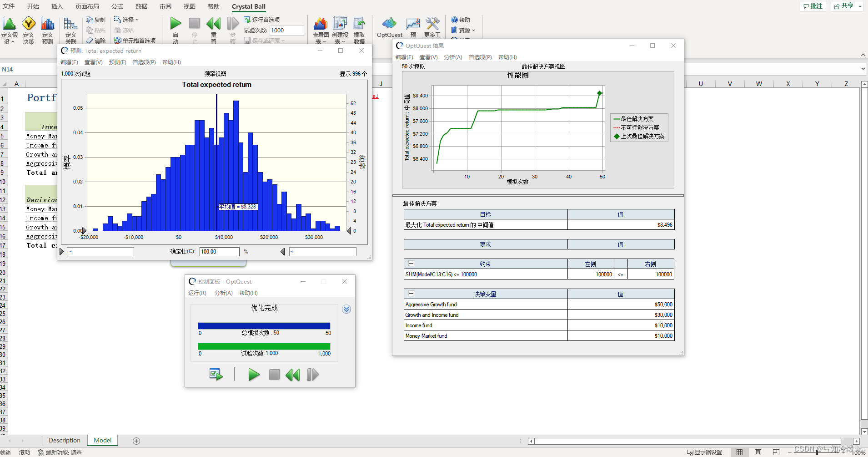Click the vertical scrollbar down arrow

[x=864, y=432]
